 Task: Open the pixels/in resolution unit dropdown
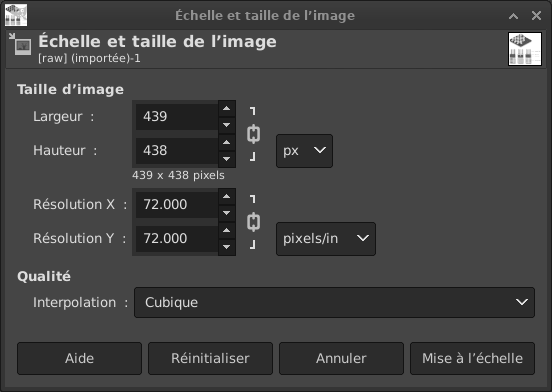[326, 239]
